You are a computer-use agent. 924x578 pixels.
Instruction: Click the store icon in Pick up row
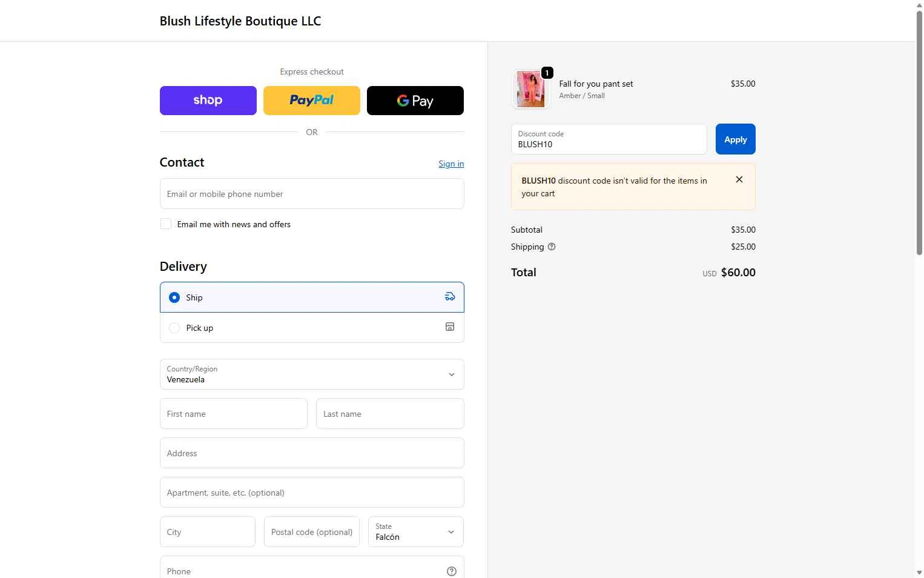[x=450, y=327]
